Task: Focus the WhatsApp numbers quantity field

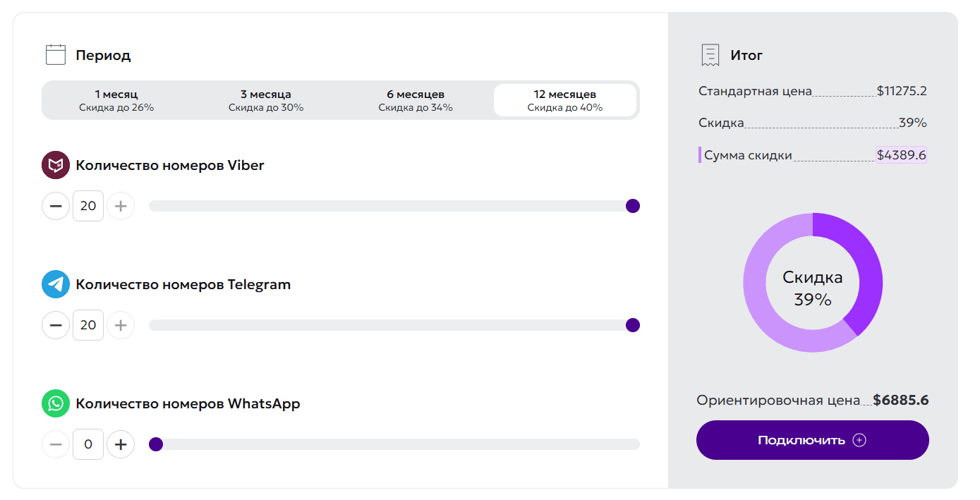Action: click(x=88, y=444)
